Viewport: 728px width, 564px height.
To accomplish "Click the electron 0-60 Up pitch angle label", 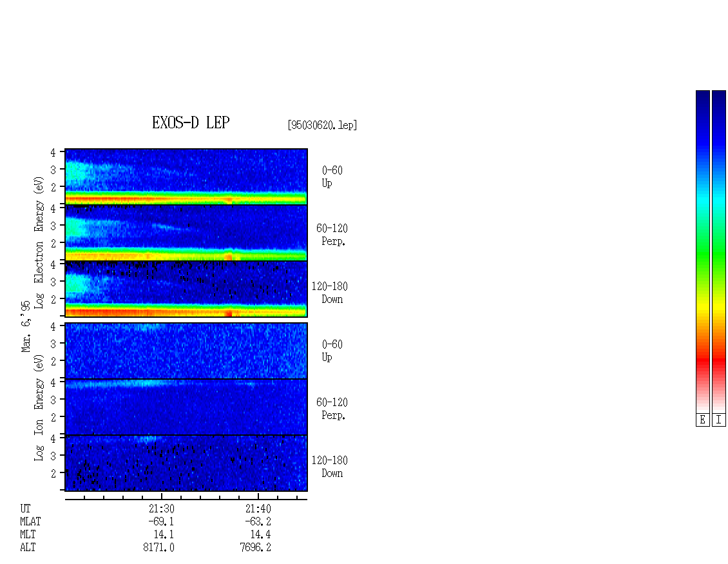I will pyautogui.click(x=332, y=177).
